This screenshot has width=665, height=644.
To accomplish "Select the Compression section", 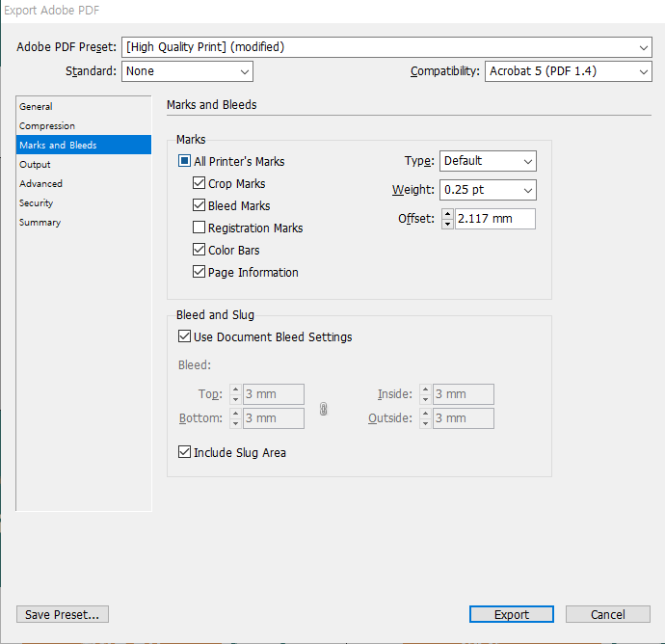I will 84,126.
